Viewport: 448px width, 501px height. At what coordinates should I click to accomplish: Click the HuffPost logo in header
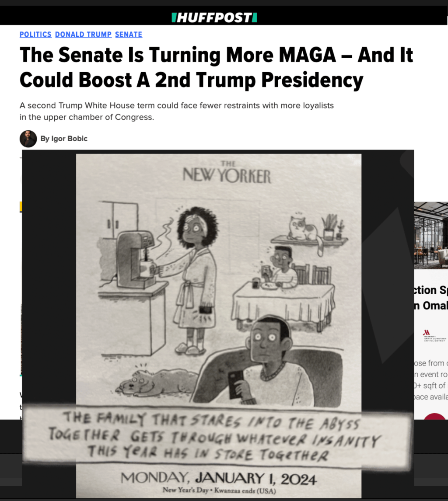214,17
